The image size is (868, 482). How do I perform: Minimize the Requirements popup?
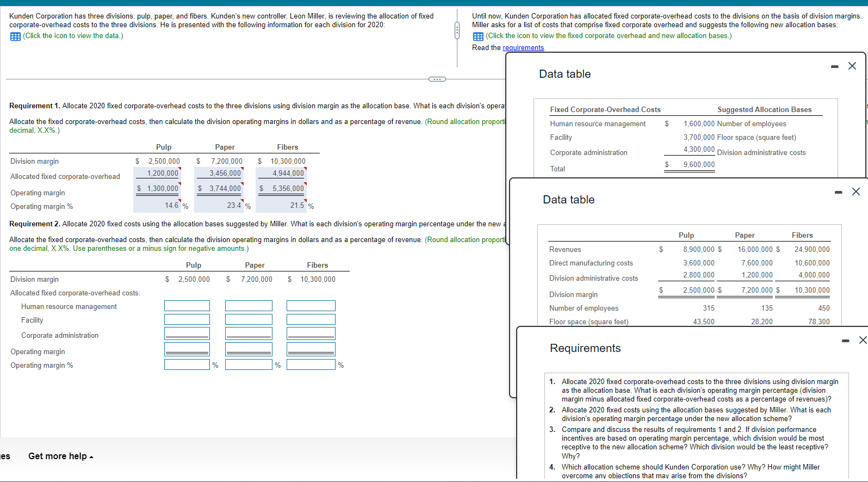(846, 341)
